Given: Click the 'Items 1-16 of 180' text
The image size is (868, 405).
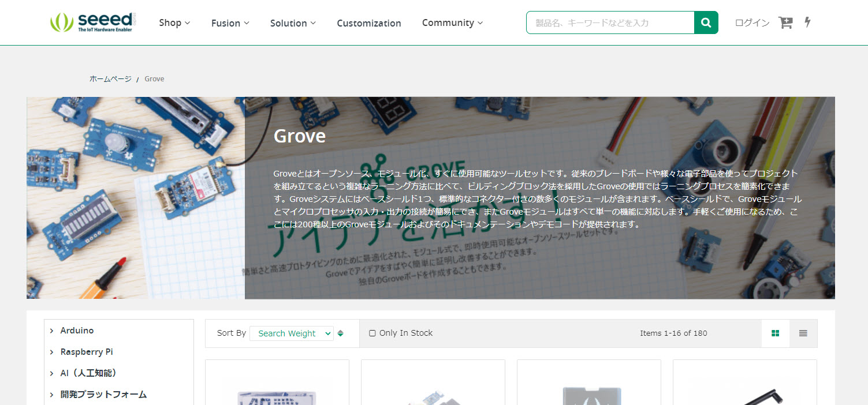Looking at the screenshot, I should pos(673,333).
